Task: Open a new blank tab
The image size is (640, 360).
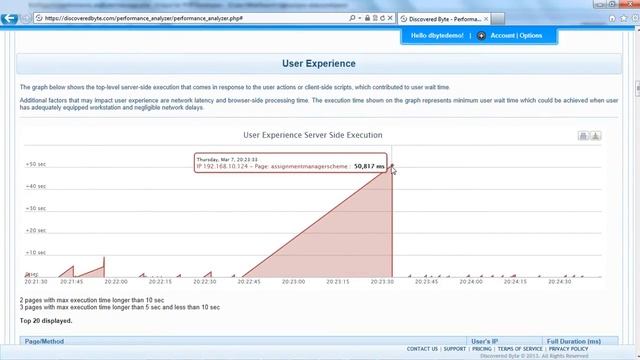Action: [498, 19]
